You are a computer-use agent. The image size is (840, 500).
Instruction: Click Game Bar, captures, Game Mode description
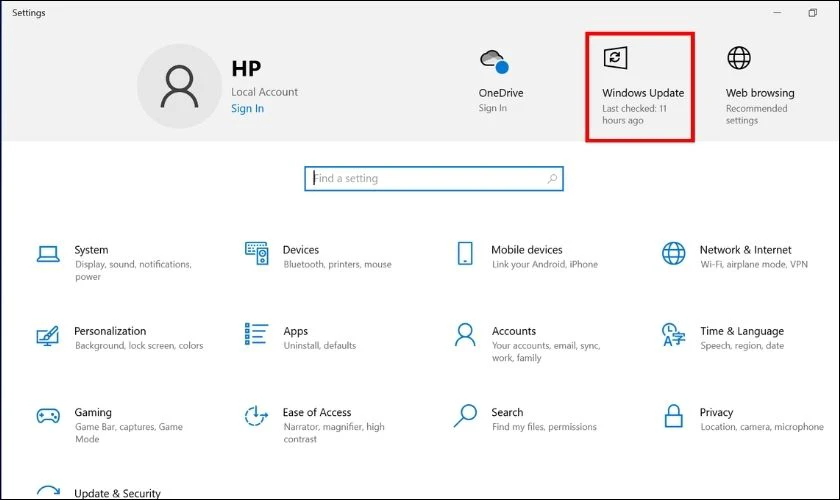coord(129,432)
